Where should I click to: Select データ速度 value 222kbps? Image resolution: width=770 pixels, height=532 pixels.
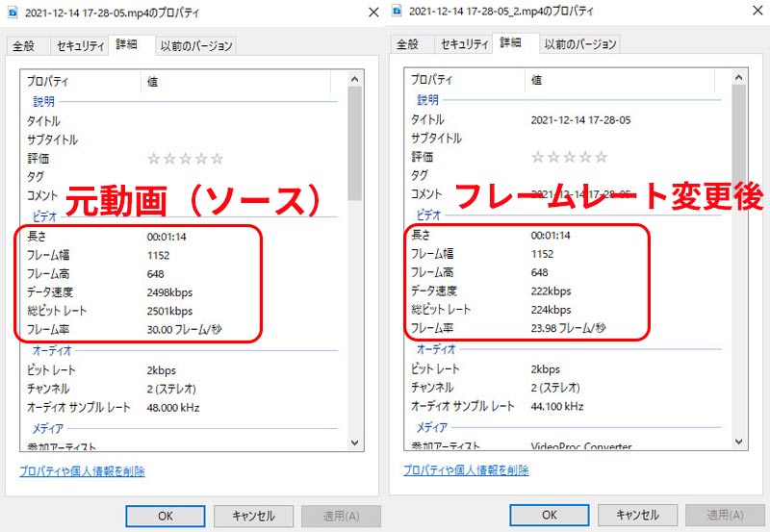point(551,291)
